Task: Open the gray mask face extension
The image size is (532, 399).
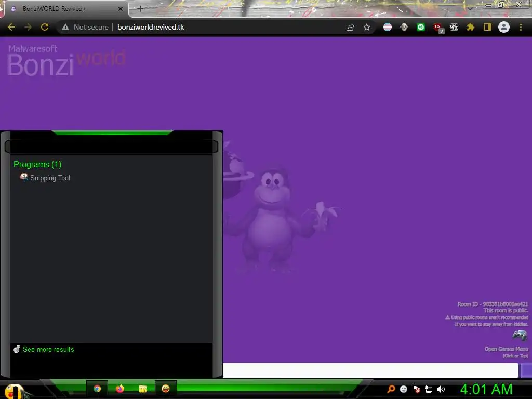Action: pyautogui.click(x=404, y=27)
